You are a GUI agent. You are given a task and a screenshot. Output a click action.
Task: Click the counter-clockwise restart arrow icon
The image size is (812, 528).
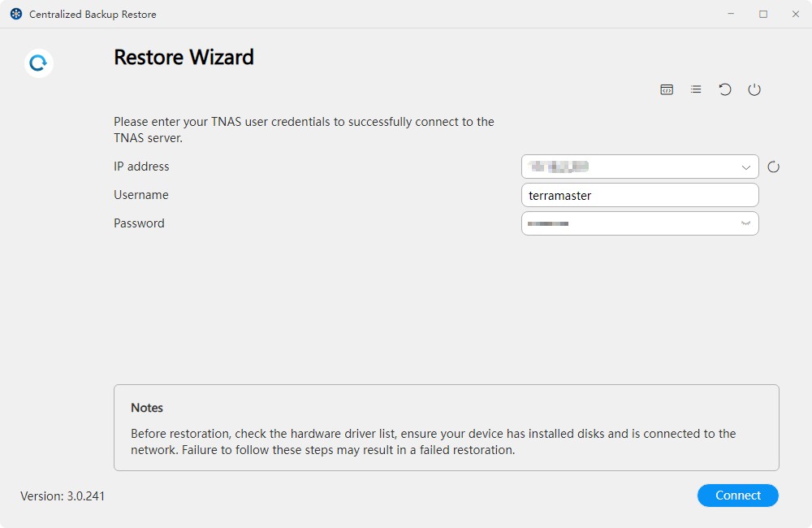tap(725, 89)
